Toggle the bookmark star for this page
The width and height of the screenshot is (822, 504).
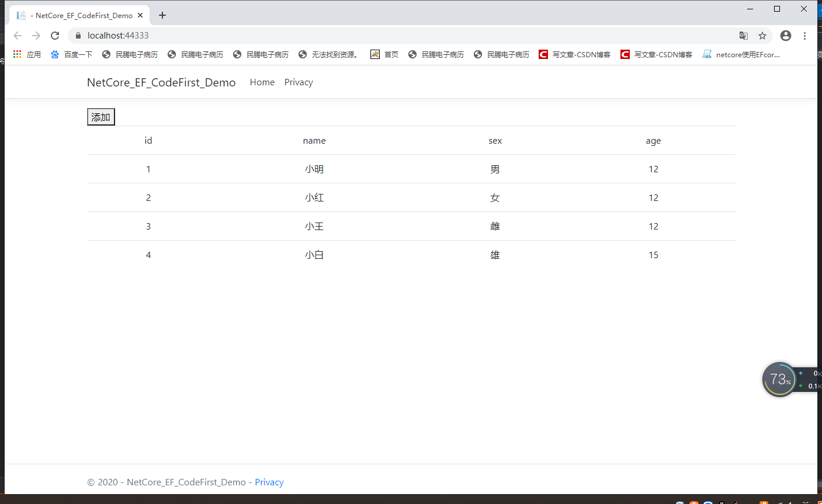pyautogui.click(x=762, y=36)
